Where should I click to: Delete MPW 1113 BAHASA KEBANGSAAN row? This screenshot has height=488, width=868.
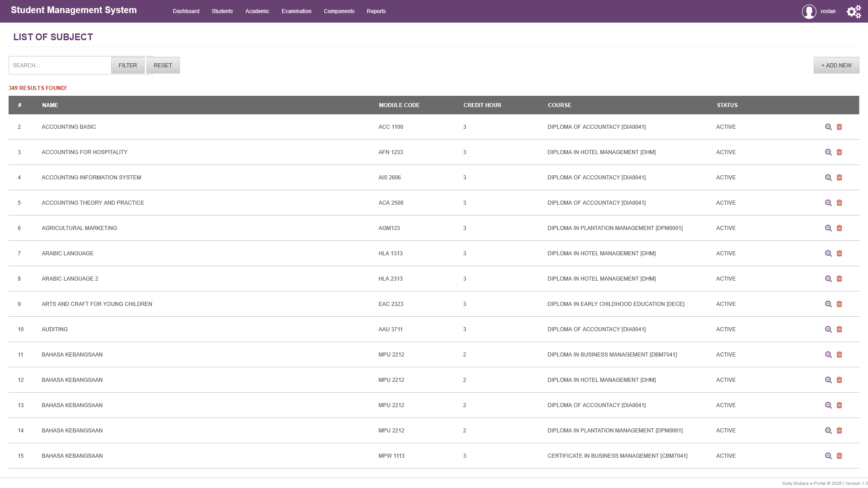(x=839, y=456)
